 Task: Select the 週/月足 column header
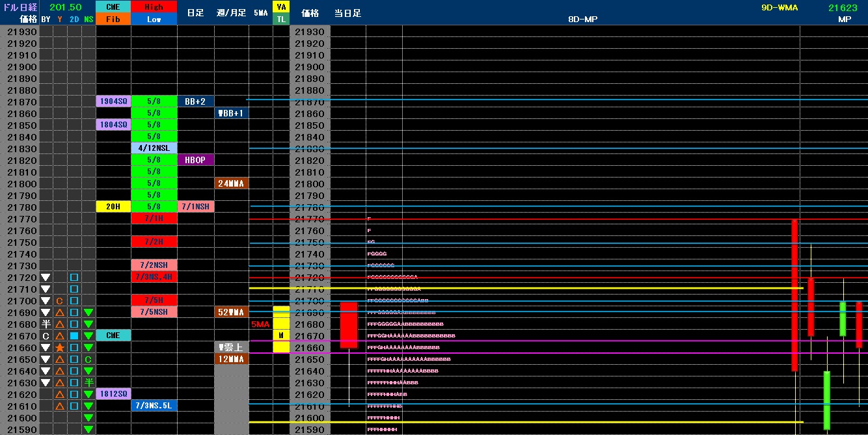[x=231, y=13]
